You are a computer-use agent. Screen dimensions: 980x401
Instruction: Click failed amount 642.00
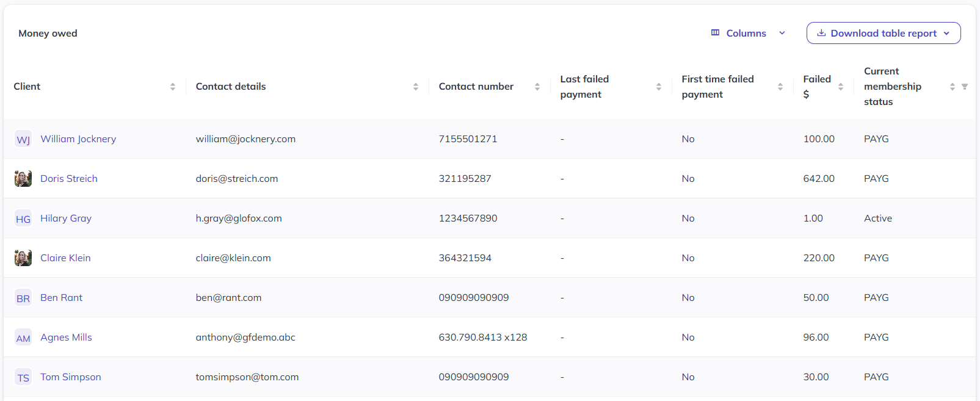click(x=819, y=179)
